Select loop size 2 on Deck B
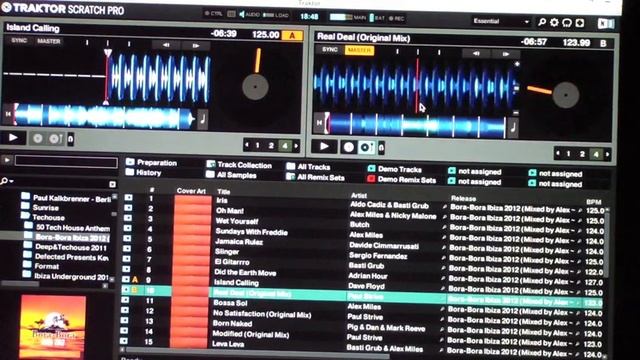Image resolution: width=640 pixels, height=360 pixels. 582,154
